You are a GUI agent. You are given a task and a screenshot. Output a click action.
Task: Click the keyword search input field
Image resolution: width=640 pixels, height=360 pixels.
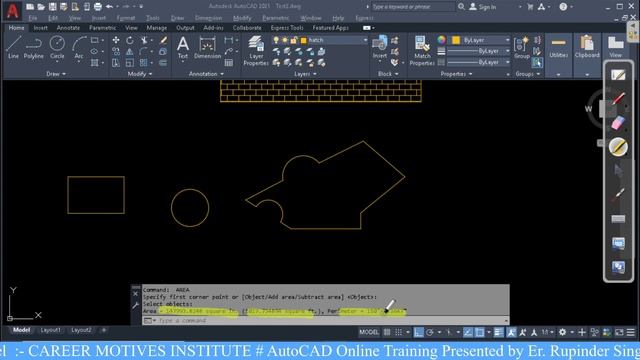point(412,7)
